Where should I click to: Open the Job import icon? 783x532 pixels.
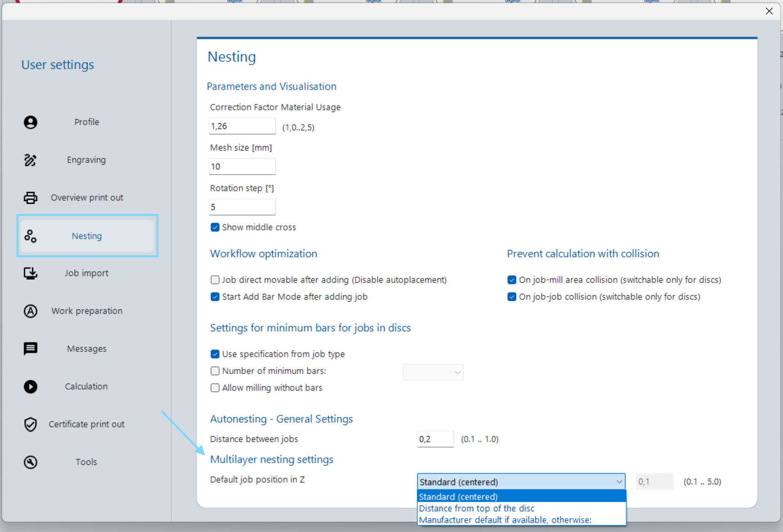click(30, 273)
